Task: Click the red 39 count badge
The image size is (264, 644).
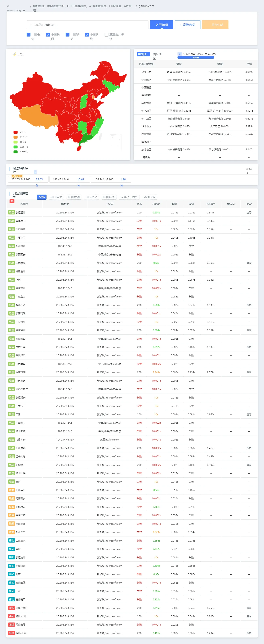Action: (x=12, y=201)
